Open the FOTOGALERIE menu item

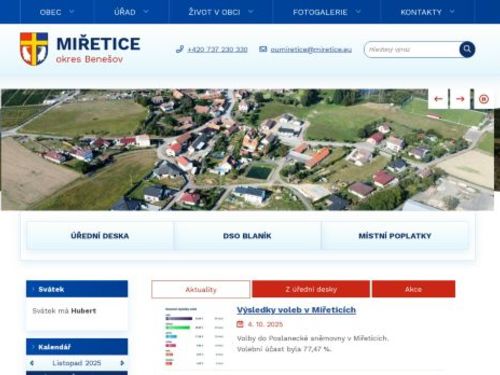[x=320, y=12]
